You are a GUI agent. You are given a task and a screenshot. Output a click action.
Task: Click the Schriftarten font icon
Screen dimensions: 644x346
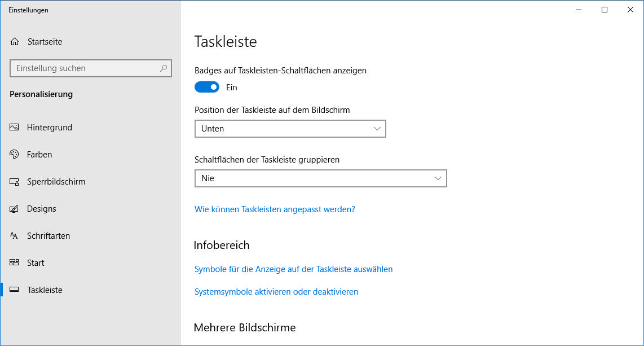pyautogui.click(x=14, y=236)
